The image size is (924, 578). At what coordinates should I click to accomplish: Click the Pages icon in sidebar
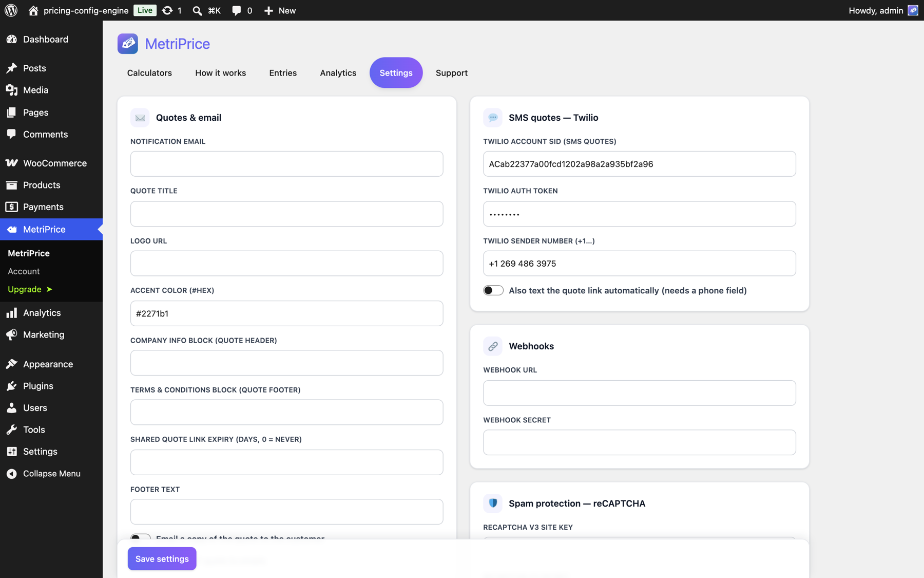click(x=12, y=112)
